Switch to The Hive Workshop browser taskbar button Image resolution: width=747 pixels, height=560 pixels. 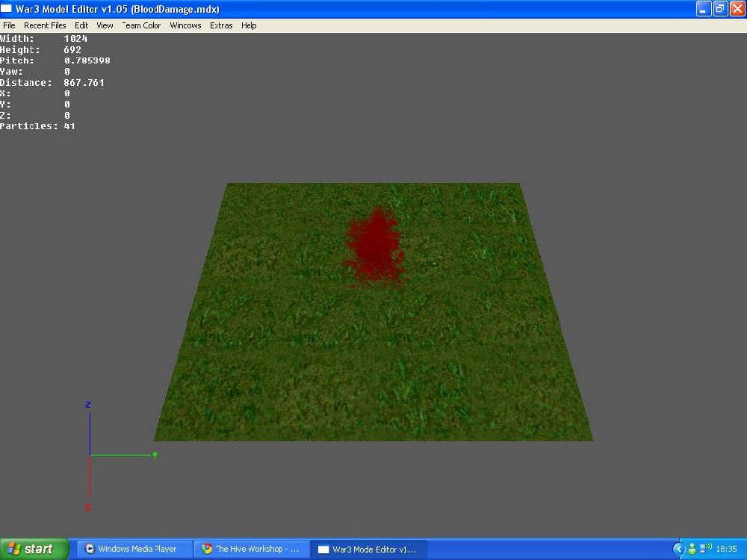pyautogui.click(x=252, y=549)
